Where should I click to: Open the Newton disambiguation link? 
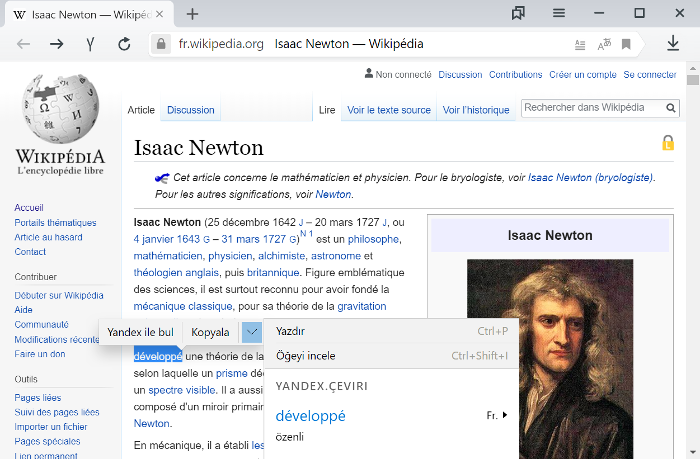pos(333,195)
